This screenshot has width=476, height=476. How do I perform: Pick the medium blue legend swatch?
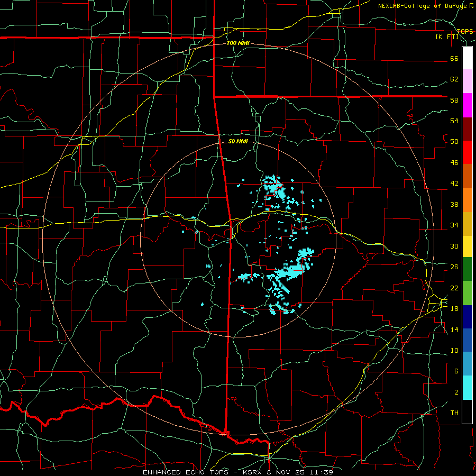(467, 340)
